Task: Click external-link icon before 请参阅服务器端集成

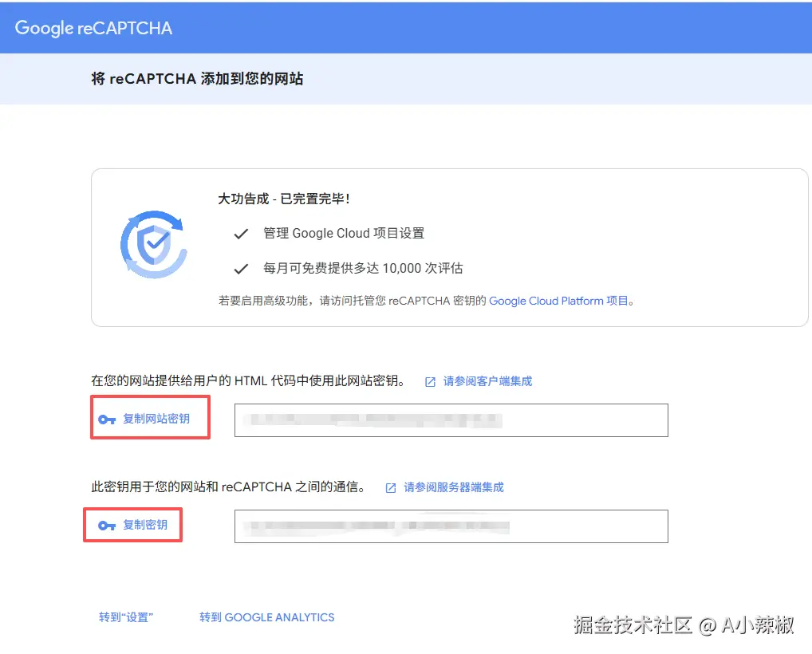Action: (391, 488)
